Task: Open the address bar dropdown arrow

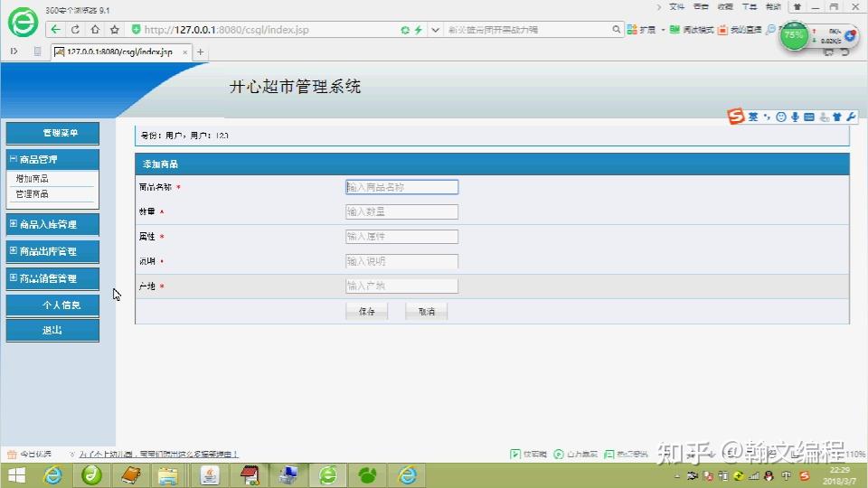Action: click(436, 30)
